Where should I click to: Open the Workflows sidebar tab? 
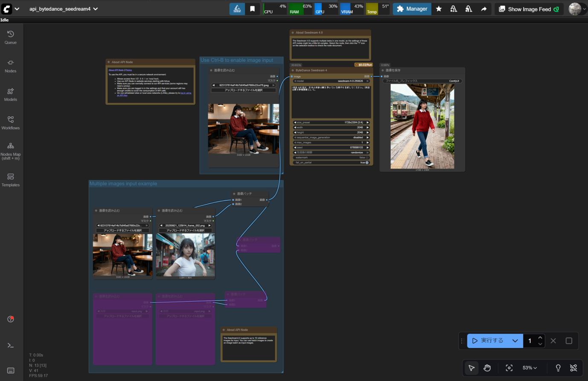(11, 123)
